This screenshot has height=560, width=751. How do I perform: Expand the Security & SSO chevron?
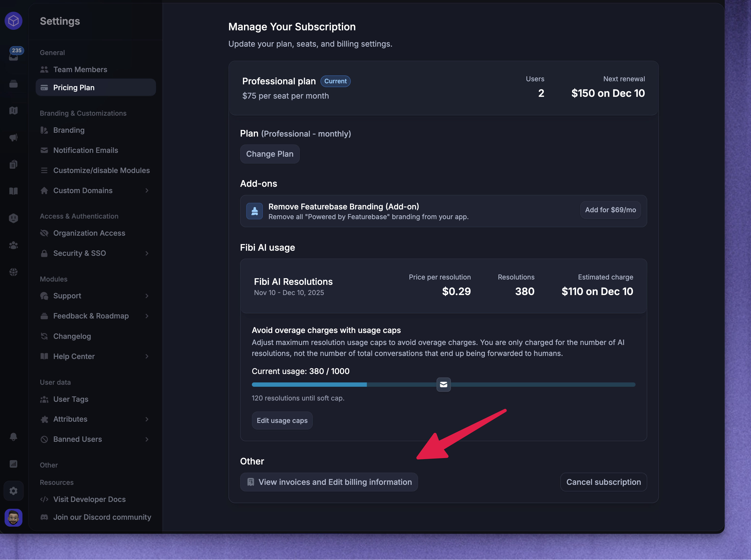tap(147, 253)
